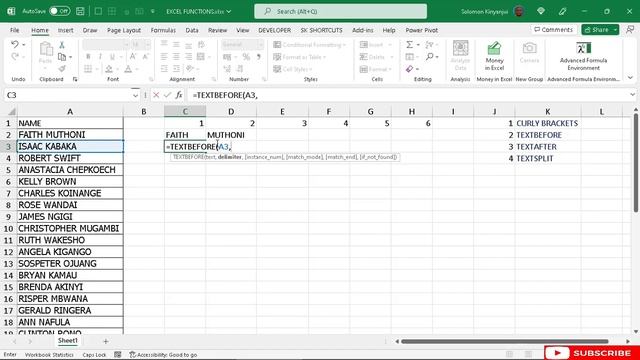640x360 pixels.
Task: Select cell K4 TEXTSPLIT
Action: [x=548, y=158]
